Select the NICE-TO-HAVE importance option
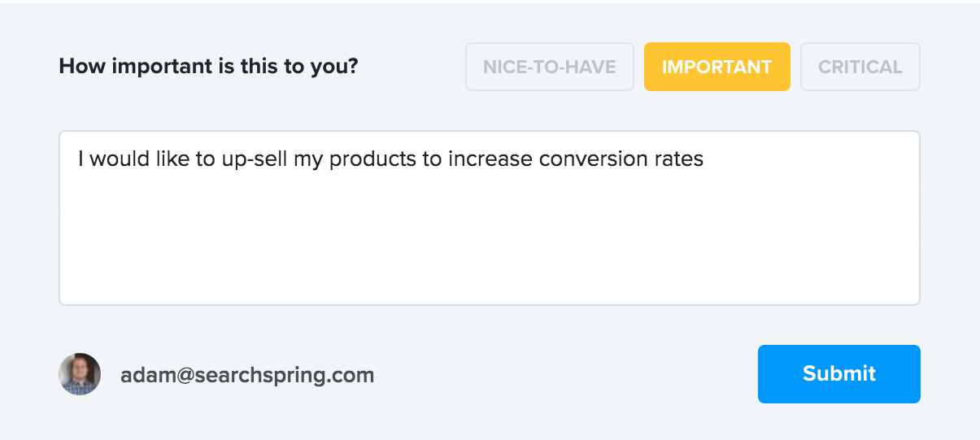Screen dimensions: 980x440 (549, 67)
